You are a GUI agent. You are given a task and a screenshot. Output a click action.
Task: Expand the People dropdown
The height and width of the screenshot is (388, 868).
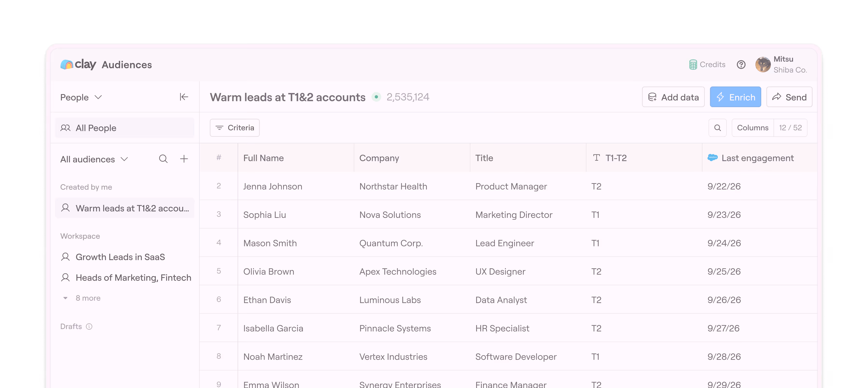(x=81, y=97)
